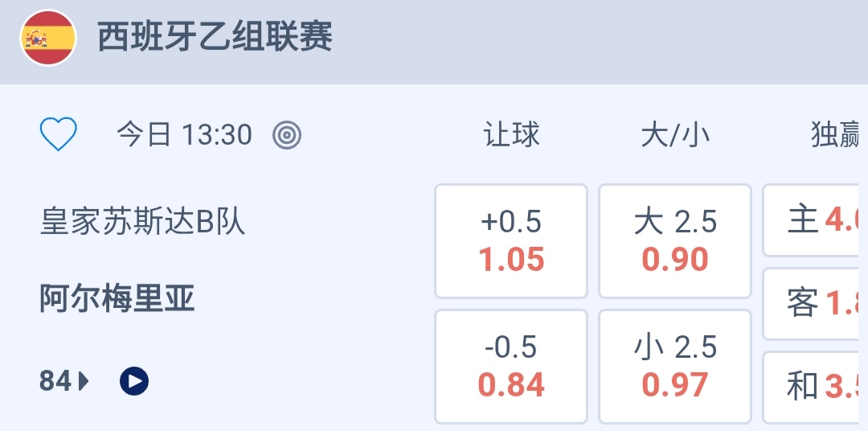Pick the +0.5 handicap at 1.05
This screenshot has width=868, height=431.
click(511, 241)
